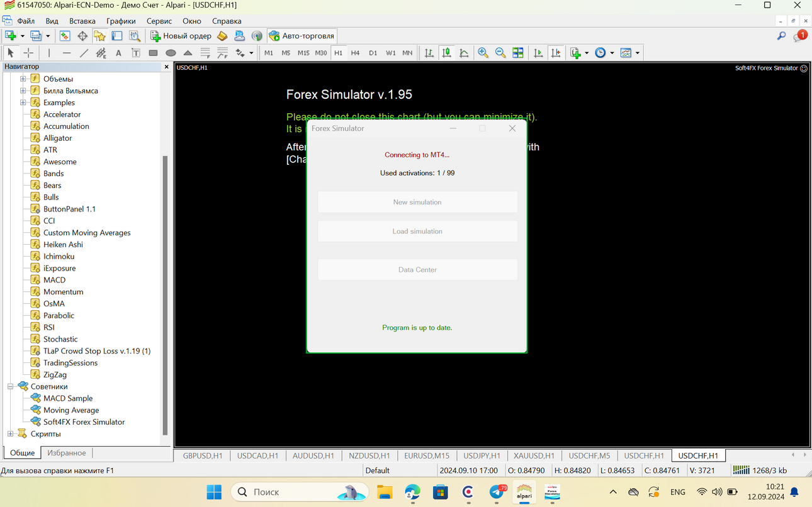
Task: Expand the Скрипты tree node
Action: [x=11, y=433]
